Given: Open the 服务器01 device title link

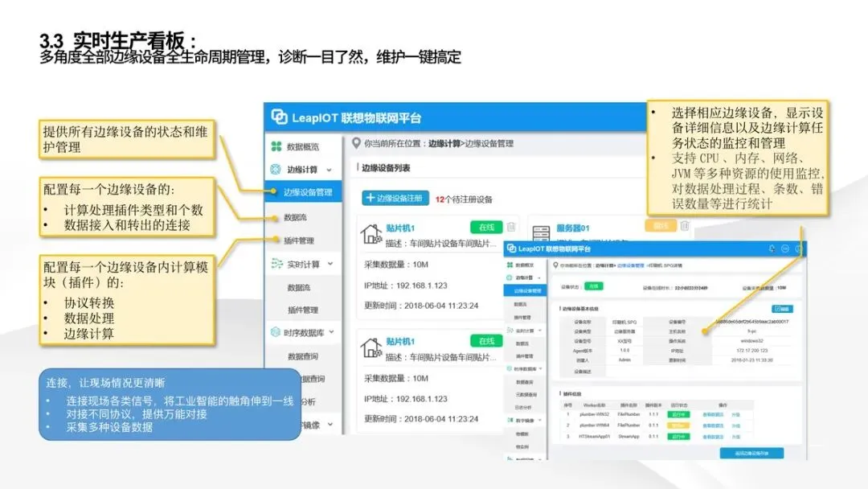Looking at the screenshot, I should pos(573,228).
